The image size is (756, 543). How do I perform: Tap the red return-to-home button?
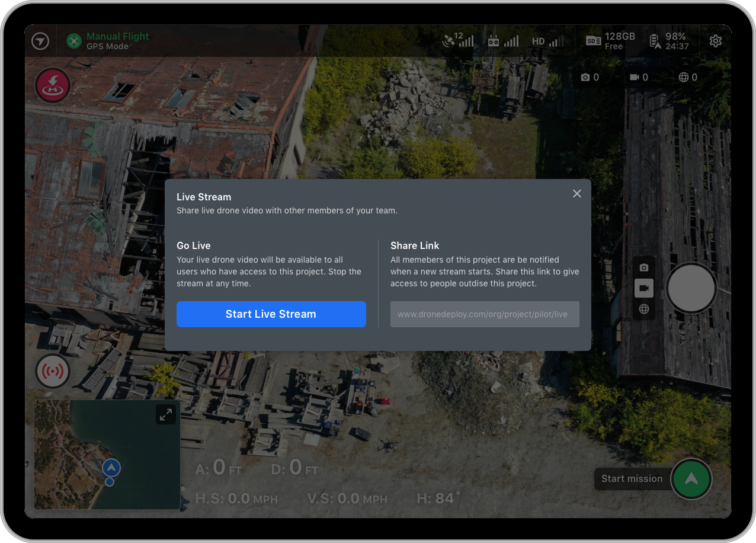click(x=53, y=85)
